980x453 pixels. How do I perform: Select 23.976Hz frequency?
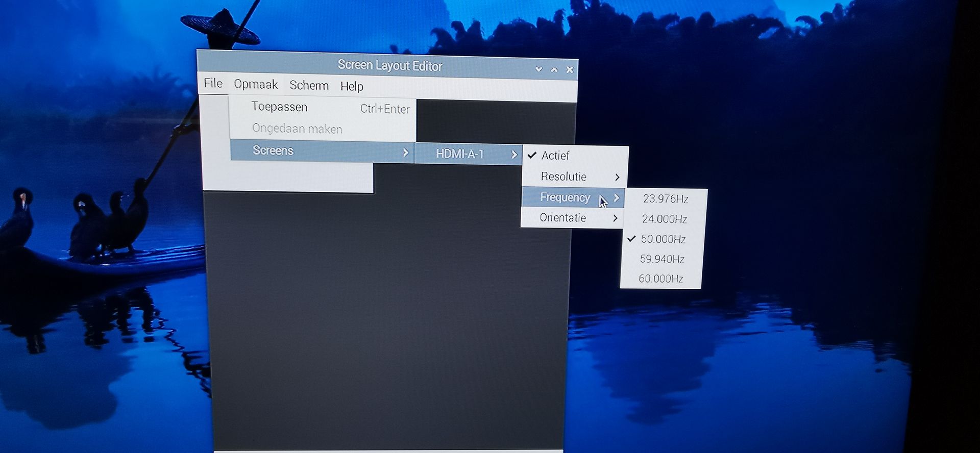[665, 199]
